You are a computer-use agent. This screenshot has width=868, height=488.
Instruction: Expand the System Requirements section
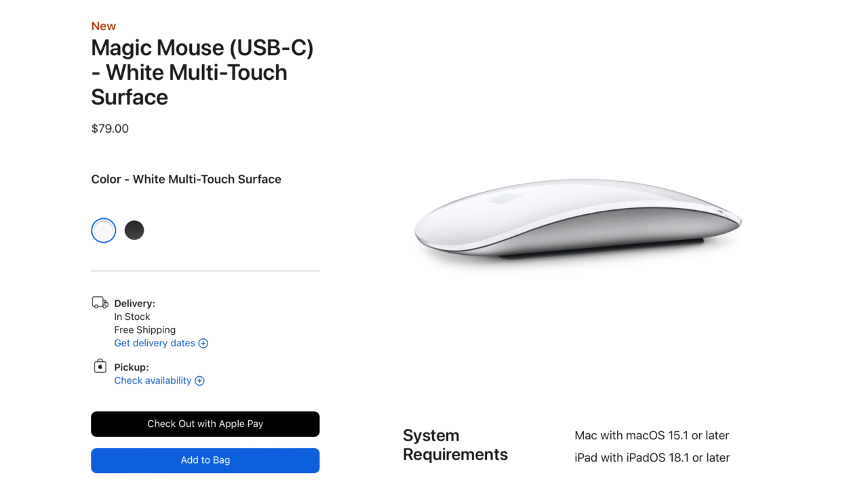tap(455, 445)
